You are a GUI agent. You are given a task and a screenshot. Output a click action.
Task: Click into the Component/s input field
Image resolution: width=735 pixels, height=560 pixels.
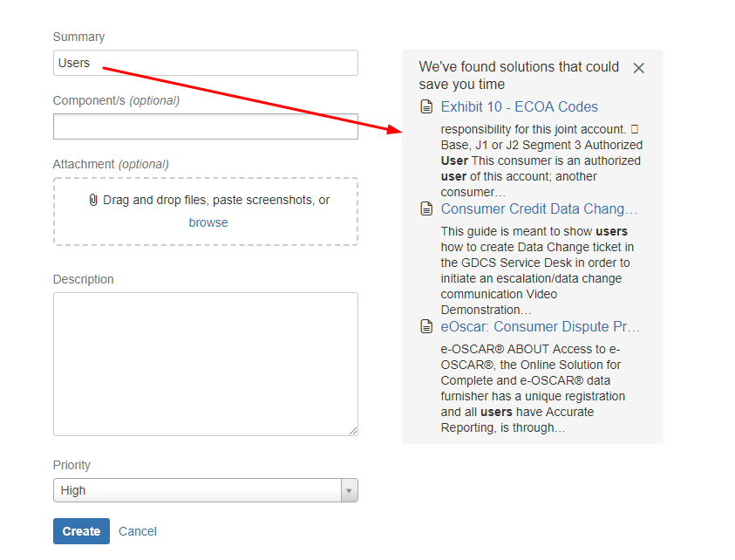pyautogui.click(x=205, y=126)
